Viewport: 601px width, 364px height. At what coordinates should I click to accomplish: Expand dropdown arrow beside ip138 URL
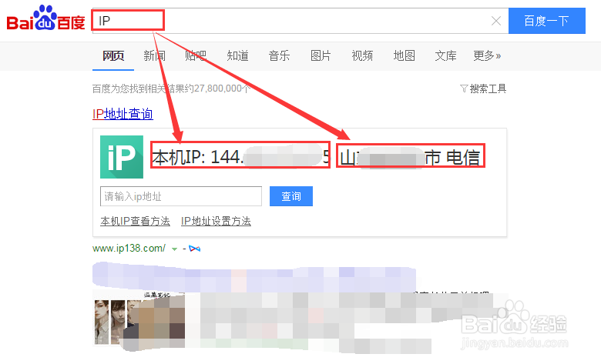coord(174,249)
